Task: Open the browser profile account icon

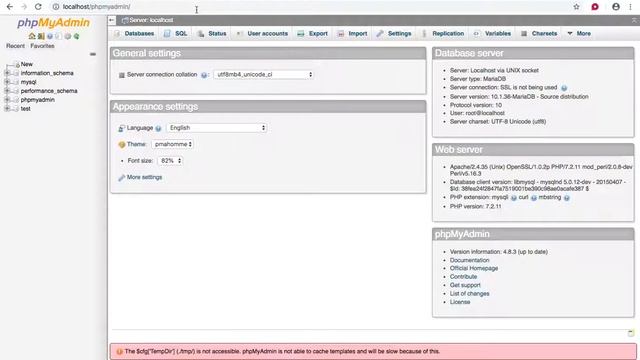Action: point(616,7)
